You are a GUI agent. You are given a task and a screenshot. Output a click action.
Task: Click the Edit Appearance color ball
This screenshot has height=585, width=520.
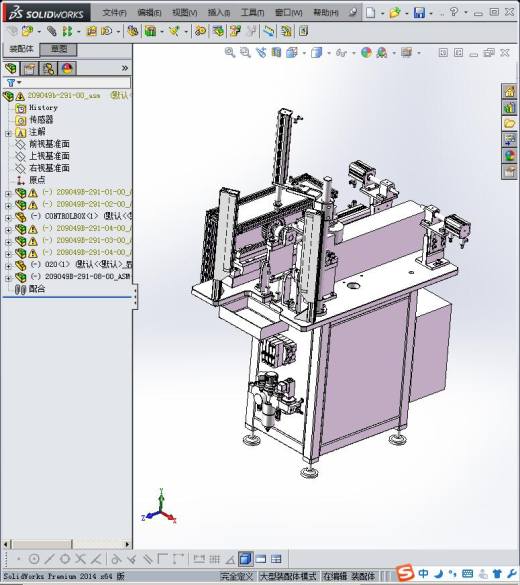[366, 53]
